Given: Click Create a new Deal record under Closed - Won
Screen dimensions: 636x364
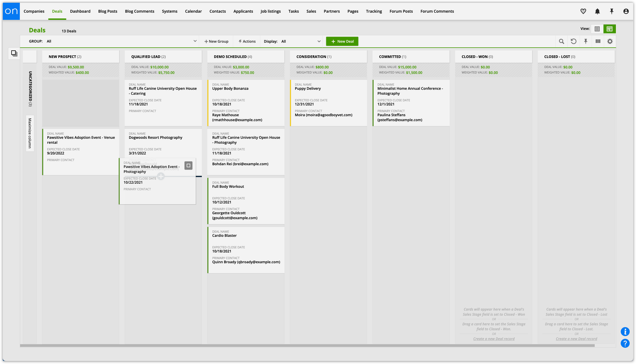Looking at the screenshot, I should [x=494, y=339].
